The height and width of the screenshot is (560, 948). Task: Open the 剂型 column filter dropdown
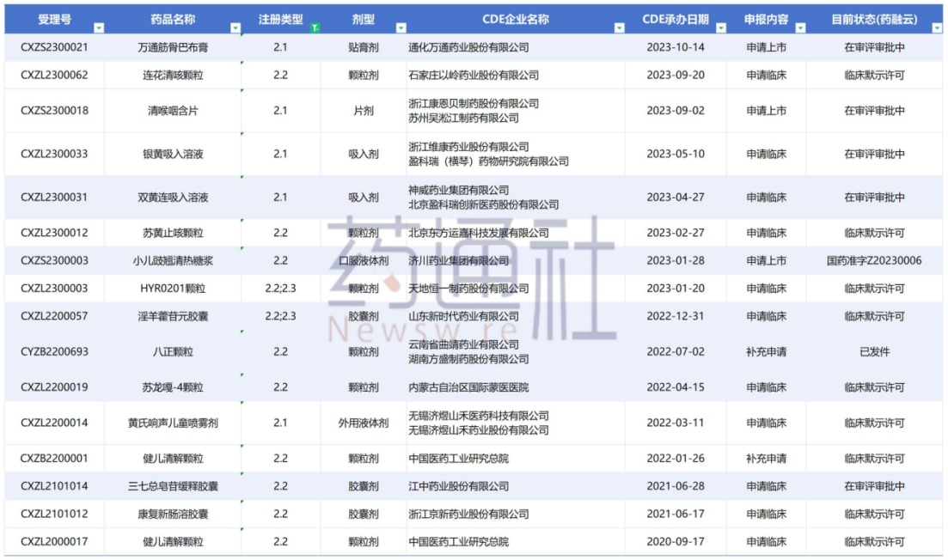[401, 27]
